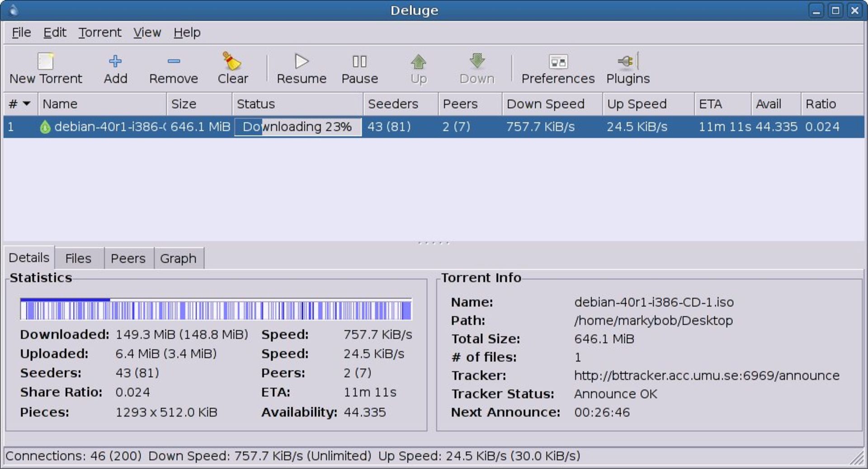Click the New Torrent toolbar icon

coord(46,62)
